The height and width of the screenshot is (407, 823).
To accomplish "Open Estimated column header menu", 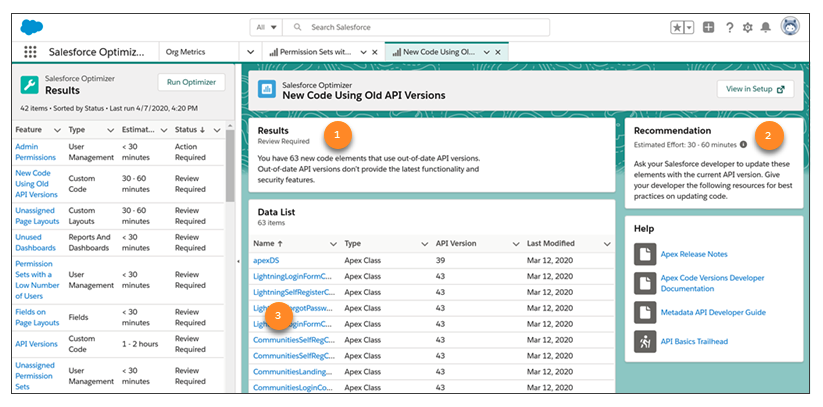I will tap(164, 130).
